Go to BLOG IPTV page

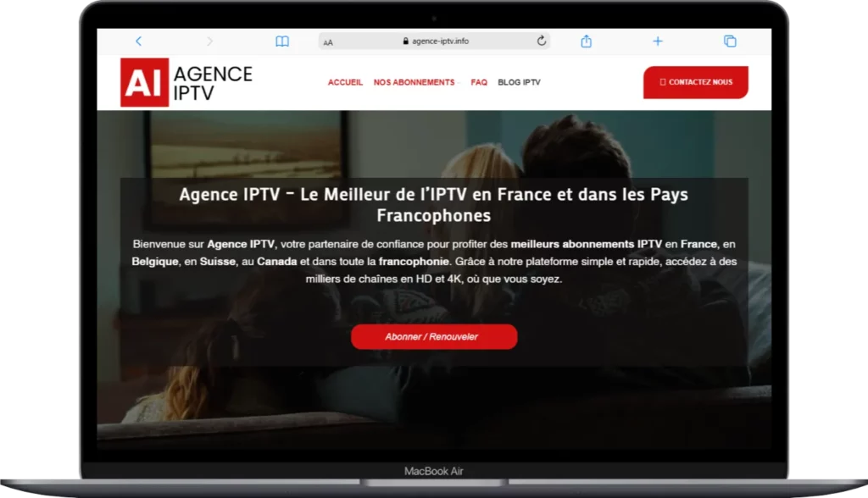pyautogui.click(x=519, y=82)
